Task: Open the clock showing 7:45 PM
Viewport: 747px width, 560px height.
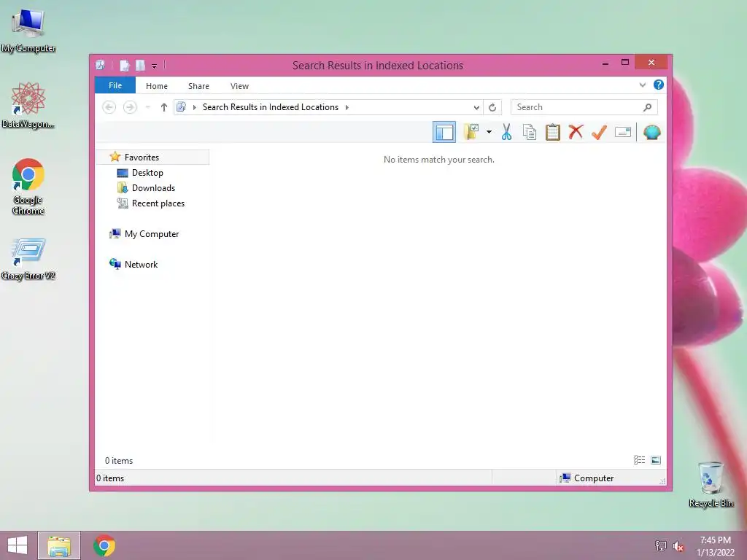Action: tap(715, 546)
